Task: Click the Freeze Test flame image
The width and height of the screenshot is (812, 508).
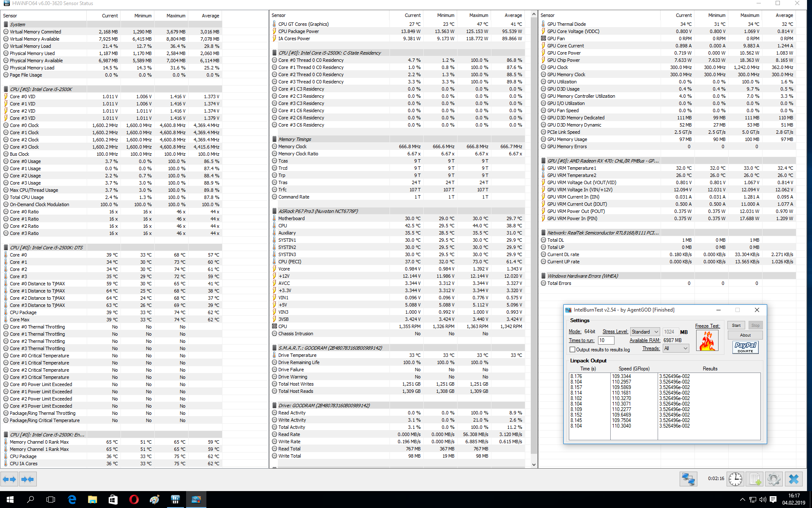Action: (x=707, y=341)
